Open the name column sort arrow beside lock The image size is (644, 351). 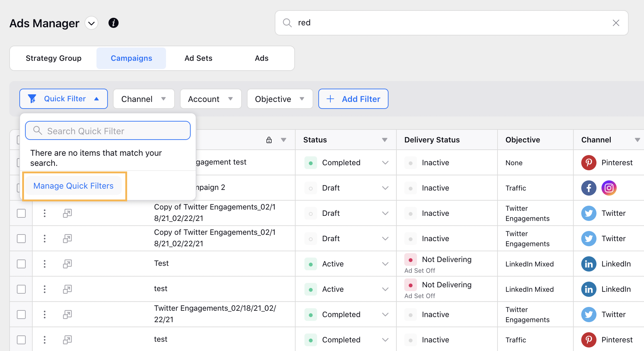pos(284,140)
